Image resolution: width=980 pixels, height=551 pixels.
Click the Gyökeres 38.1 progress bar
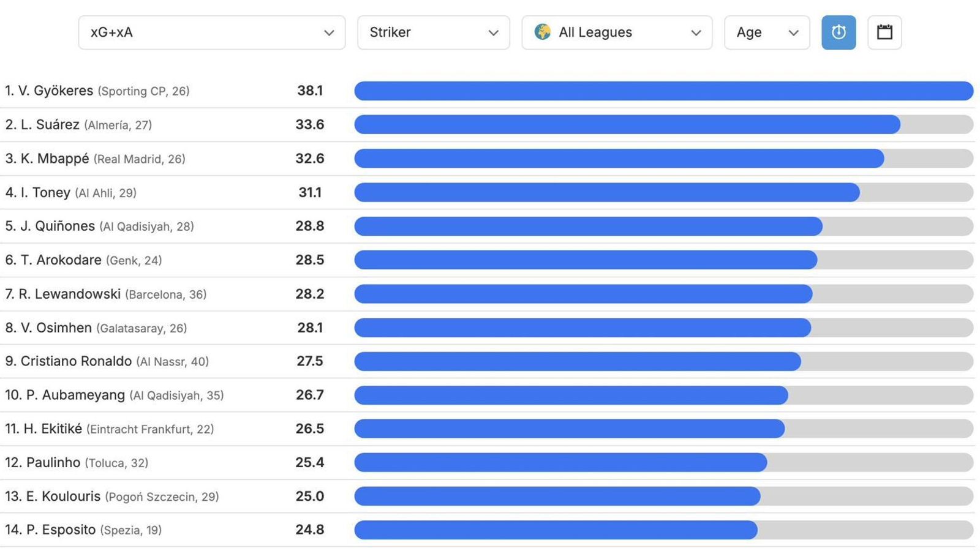pos(663,91)
